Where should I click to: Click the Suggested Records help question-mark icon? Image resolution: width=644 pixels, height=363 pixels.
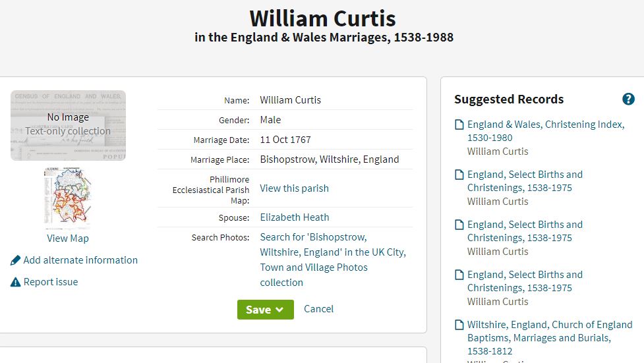point(628,99)
